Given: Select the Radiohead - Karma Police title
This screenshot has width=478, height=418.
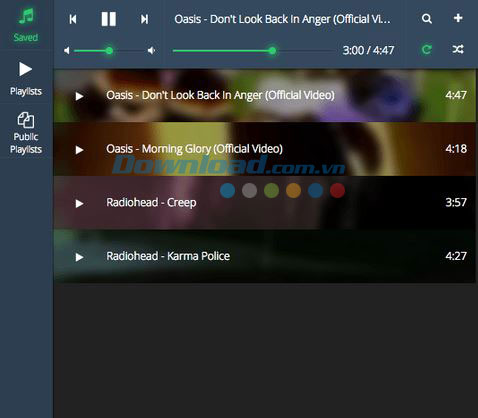Looking at the screenshot, I should pos(168,256).
